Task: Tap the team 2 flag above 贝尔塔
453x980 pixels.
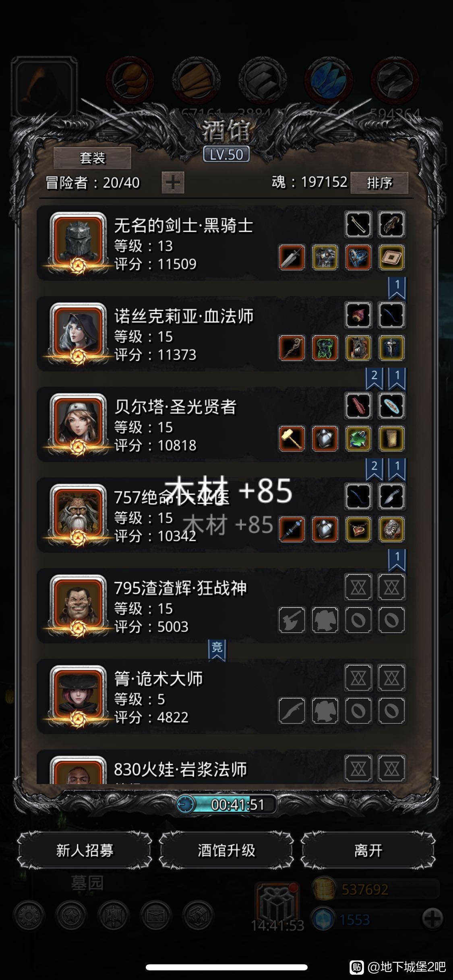Action: 374,378
